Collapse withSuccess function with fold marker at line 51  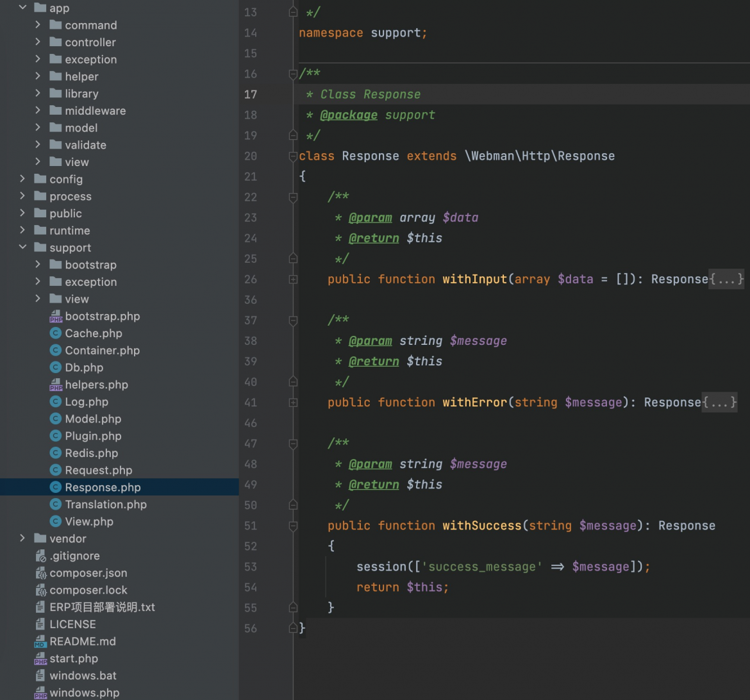tap(293, 526)
